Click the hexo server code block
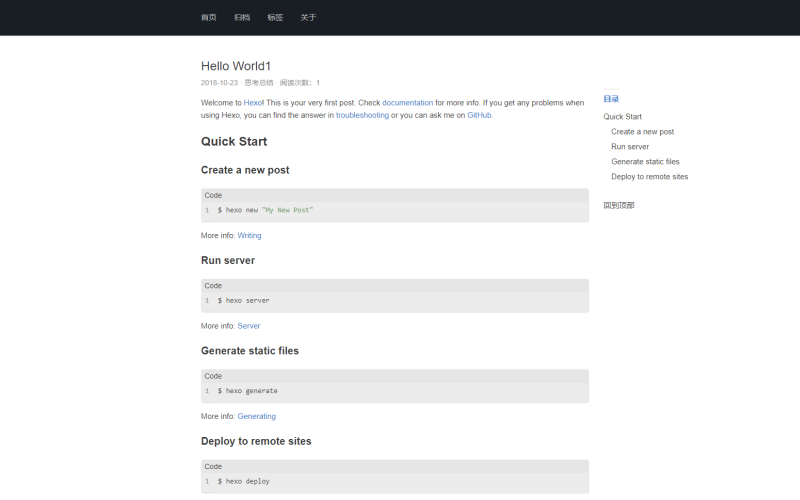Viewport: 800px width, 500px height. tap(395, 300)
